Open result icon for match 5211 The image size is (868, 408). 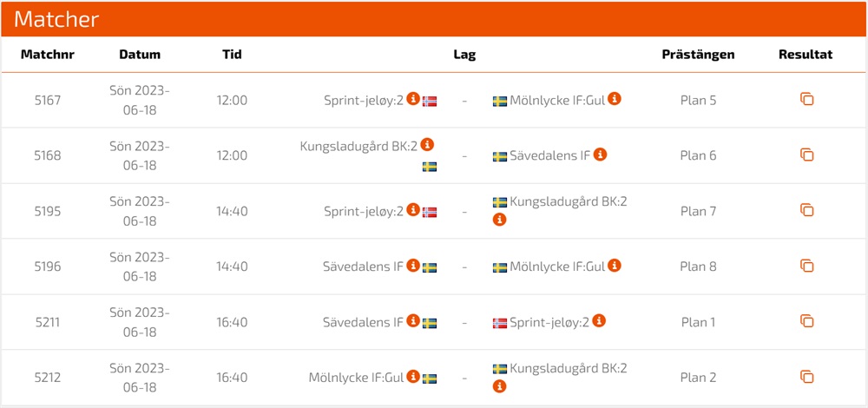806,322
